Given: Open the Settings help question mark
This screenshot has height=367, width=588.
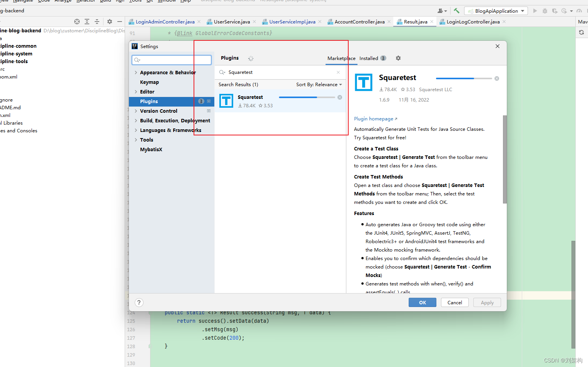Looking at the screenshot, I should click(139, 302).
